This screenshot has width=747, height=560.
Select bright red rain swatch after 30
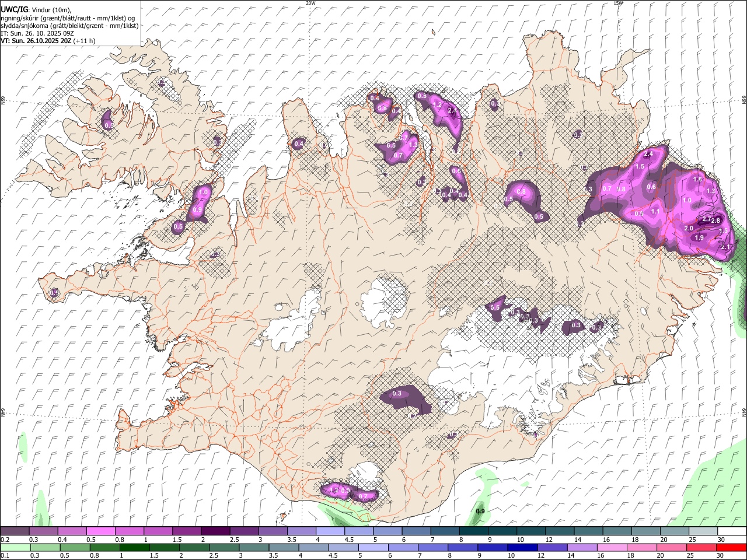[732, 547]
